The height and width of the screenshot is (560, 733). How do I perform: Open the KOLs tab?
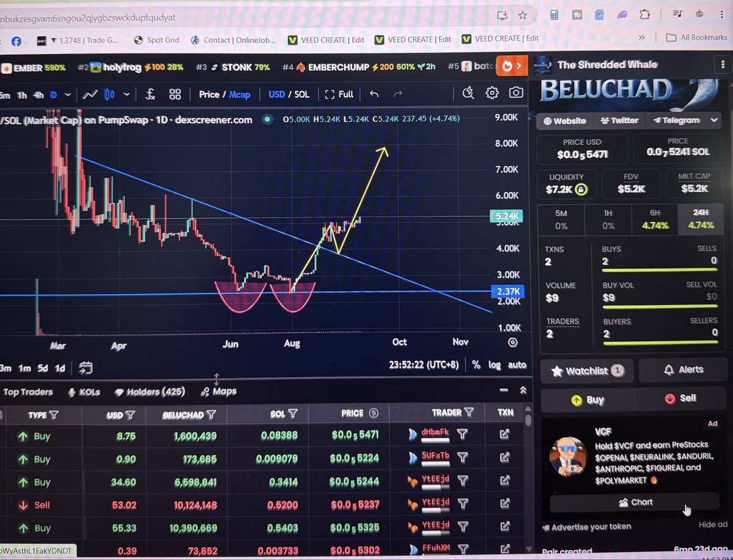[84, 392]
